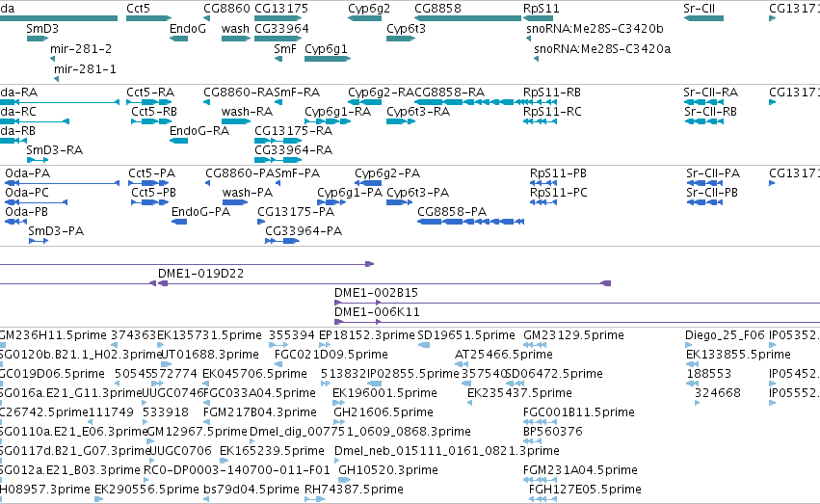Click the SmD3-RA transcript
The image size is (820, 504).
pos(38,160)
